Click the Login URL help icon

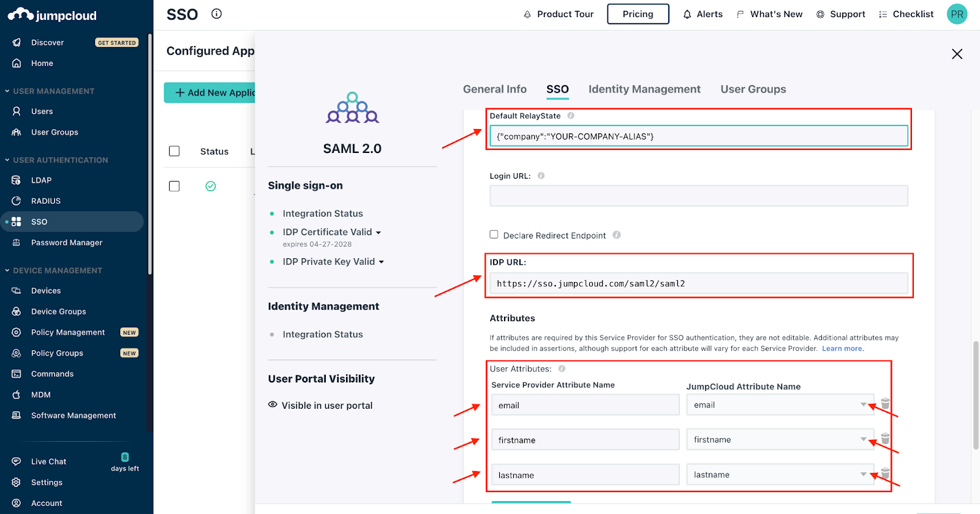click(x=541, y=176)
